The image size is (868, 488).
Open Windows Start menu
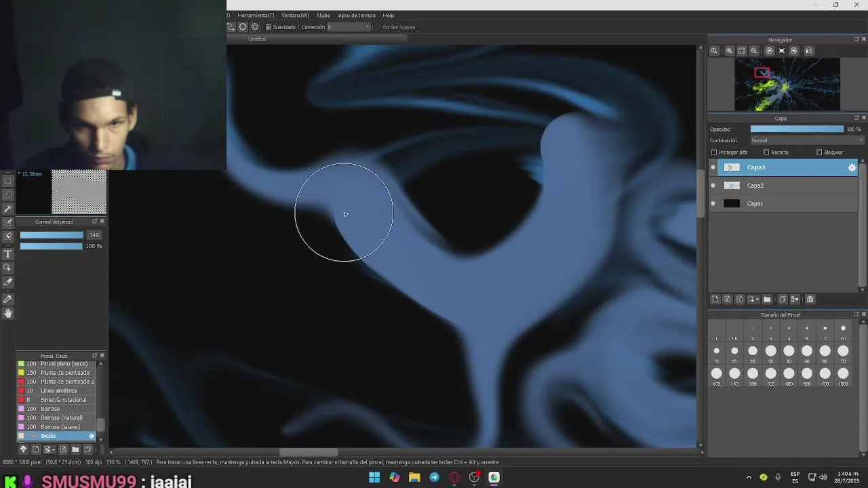tap(374, 477)
